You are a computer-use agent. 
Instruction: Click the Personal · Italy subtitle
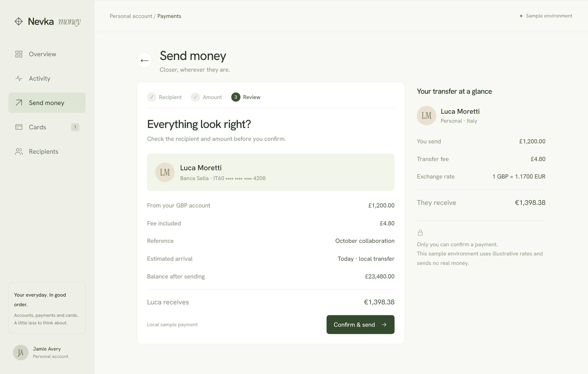[x=459, y=121]
